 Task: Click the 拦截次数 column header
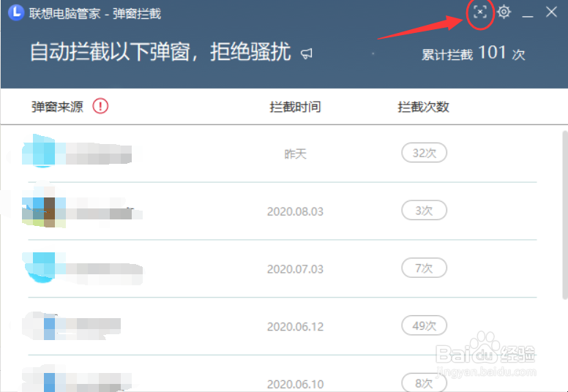[423, 107]
